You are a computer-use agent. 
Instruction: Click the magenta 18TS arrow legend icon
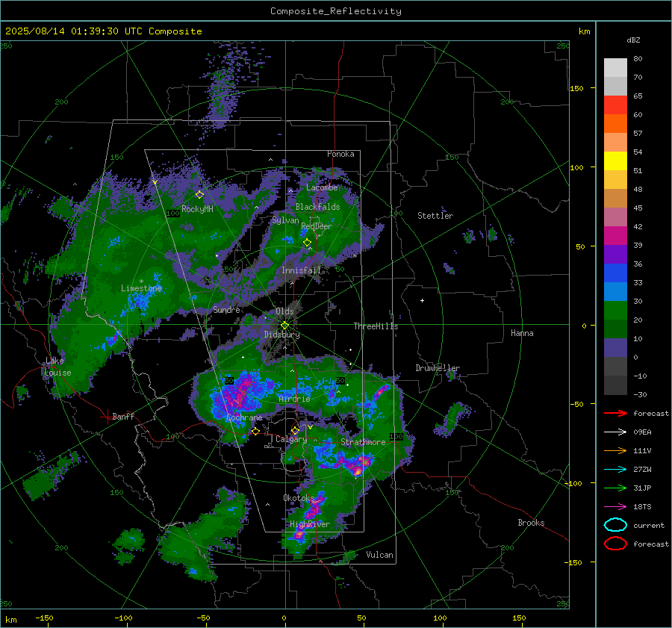tap(615, 507)
